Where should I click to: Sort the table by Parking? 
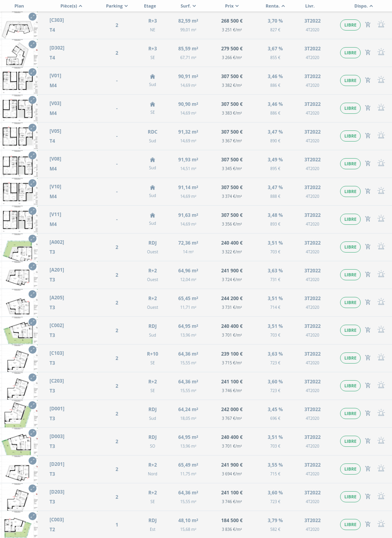pyautogui.click(x=117, y=6)
